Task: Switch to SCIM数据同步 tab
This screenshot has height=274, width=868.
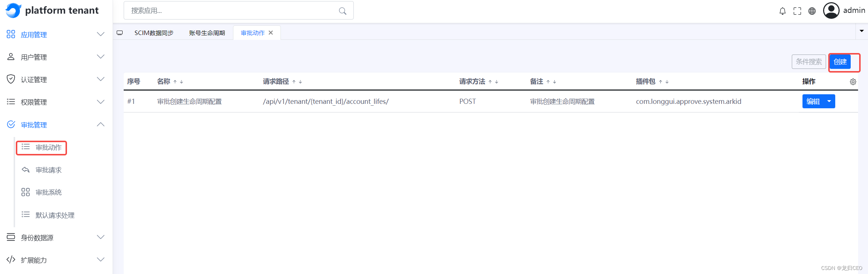Action: (154, 33)
